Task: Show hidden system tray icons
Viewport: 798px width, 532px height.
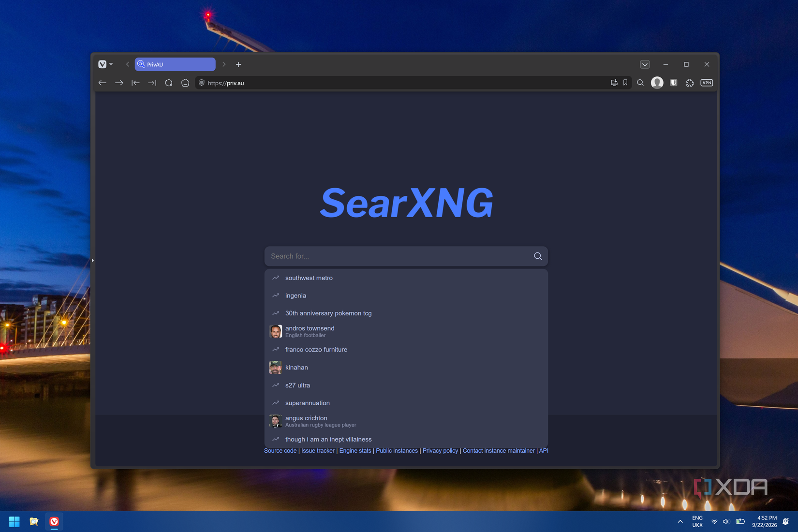Action: coord(680,521)
